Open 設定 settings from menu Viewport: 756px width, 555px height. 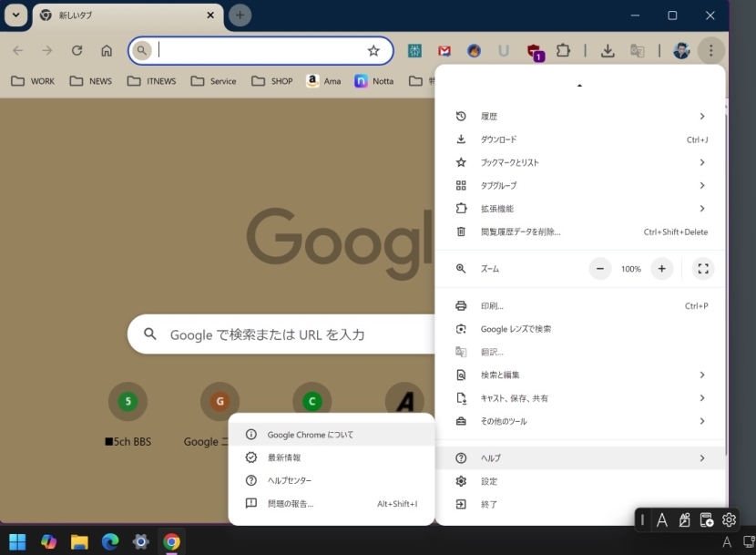580,481
